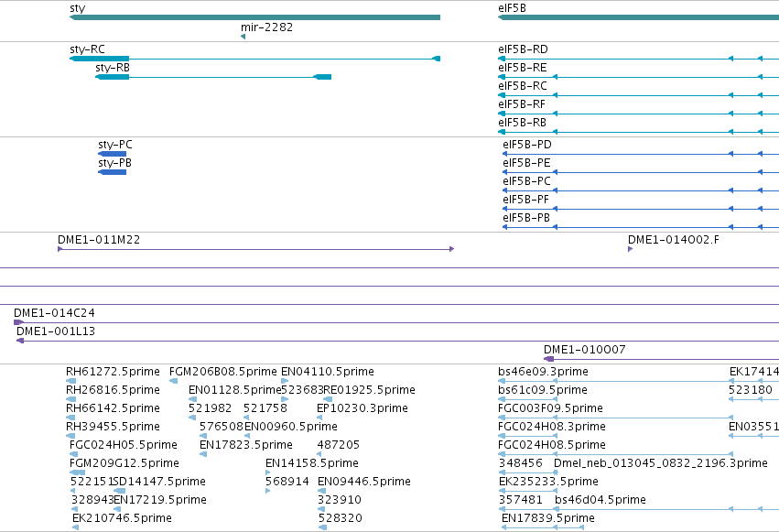Click feature label 523180
The image size is (779, 532).
coord(751,390)
